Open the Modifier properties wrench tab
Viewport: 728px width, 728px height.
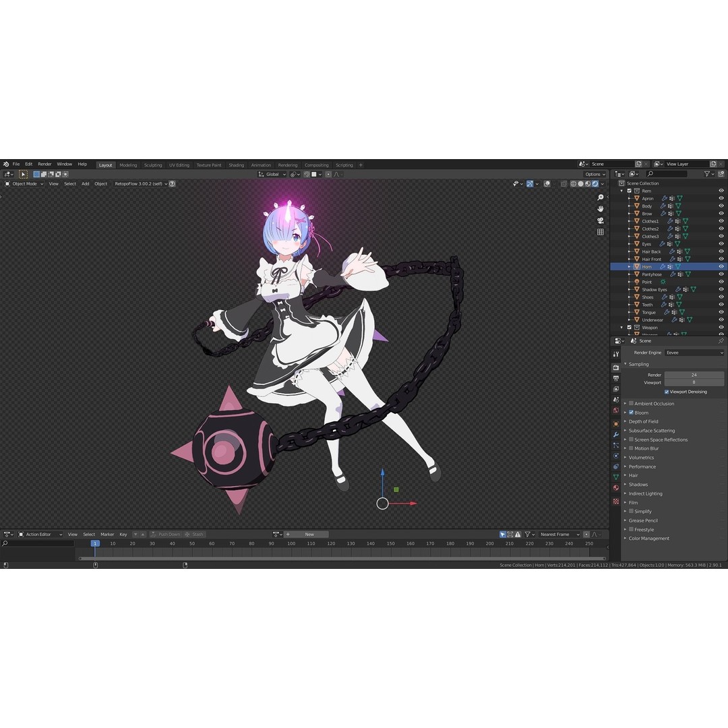pos(616,435)
